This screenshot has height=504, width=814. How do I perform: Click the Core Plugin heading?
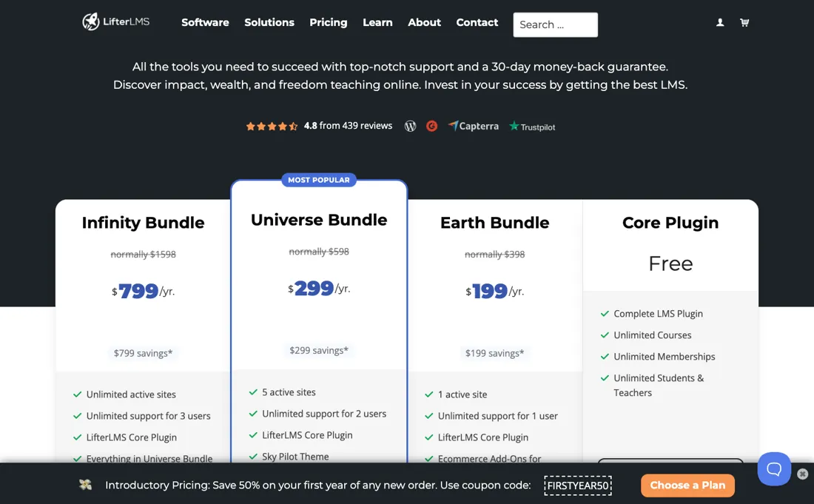tap(670, 223)
